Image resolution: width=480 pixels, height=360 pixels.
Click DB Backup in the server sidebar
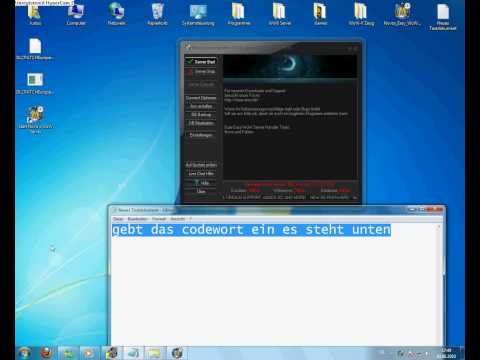pyautogui.click(x=201, y=115)
